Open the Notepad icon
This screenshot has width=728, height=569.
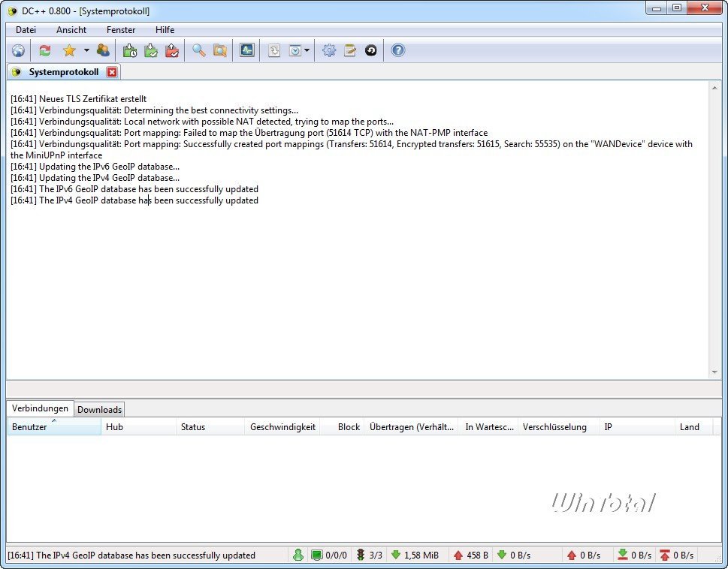click(350, 50)
